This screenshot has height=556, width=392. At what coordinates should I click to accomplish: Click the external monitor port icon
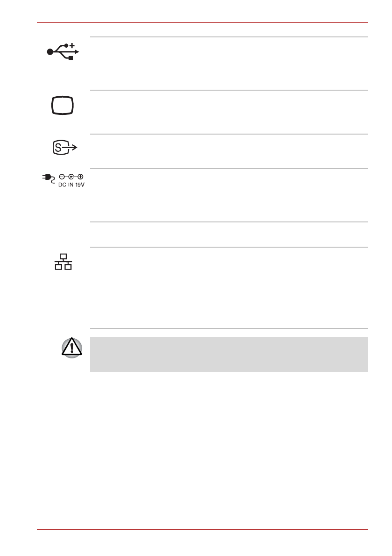(63, 106)
